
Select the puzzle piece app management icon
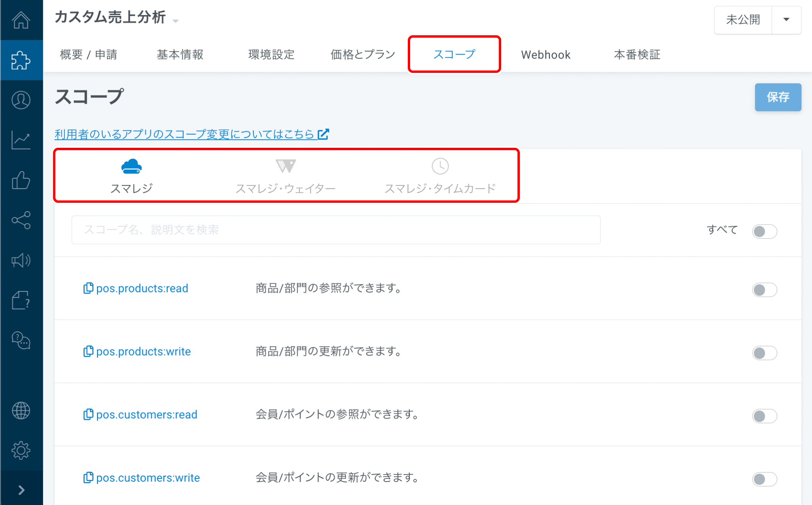21,60
